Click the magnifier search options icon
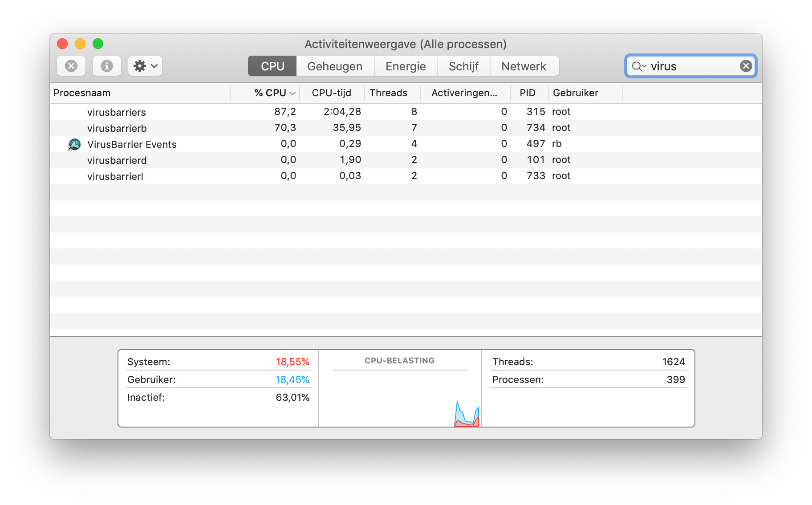Image resolution: width=812 pixels, height=505 pixels. pos(639,66)
